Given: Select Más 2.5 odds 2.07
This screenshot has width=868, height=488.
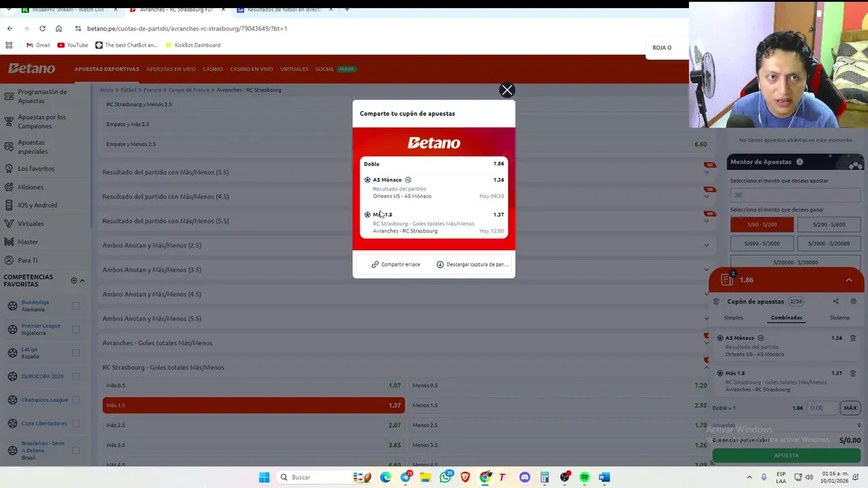Looking at the screenshot, I should click(x=254, y=425).
